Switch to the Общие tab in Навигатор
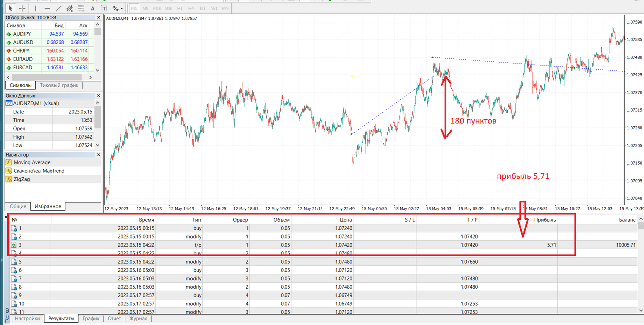This screenshot has height=325, width=644. click(18, 207)
